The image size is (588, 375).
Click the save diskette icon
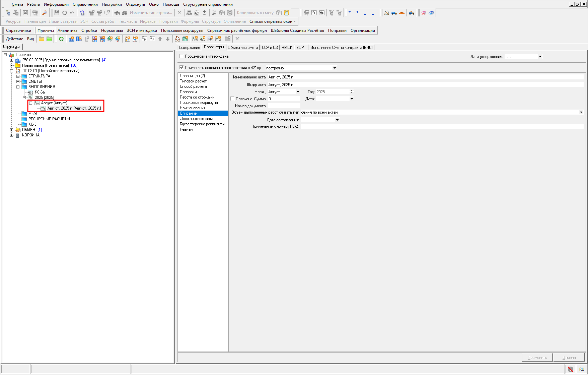[x=57, y=13]
